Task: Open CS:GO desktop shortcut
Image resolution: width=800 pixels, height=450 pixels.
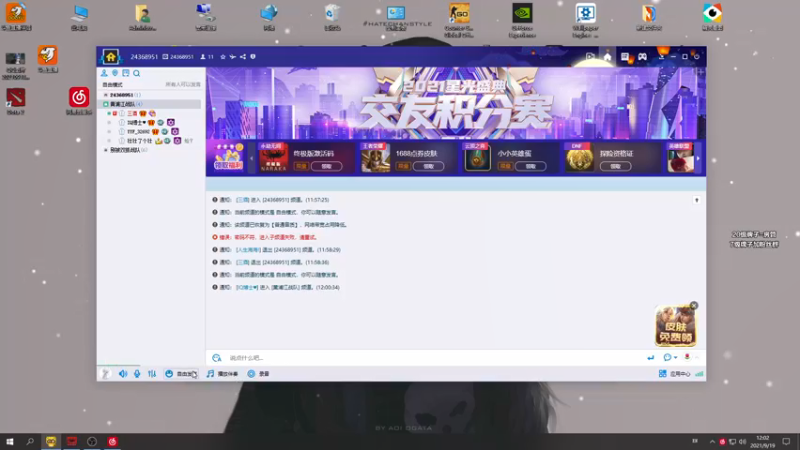Action: [x=459, y=19]
